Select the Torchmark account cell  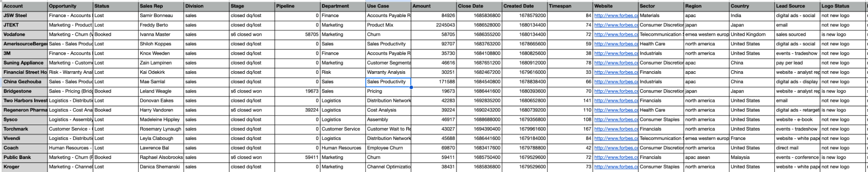pos(24,129)
